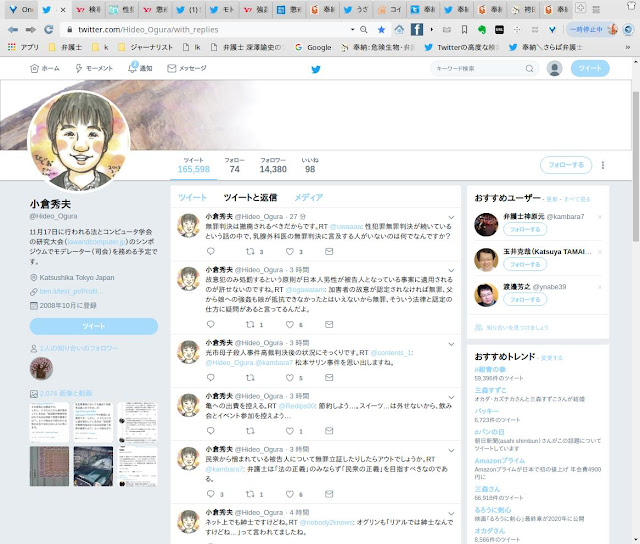Open the pink patterned media thumbnail
The height and width of the screenshot is (544, 640).
coord(49,466)
